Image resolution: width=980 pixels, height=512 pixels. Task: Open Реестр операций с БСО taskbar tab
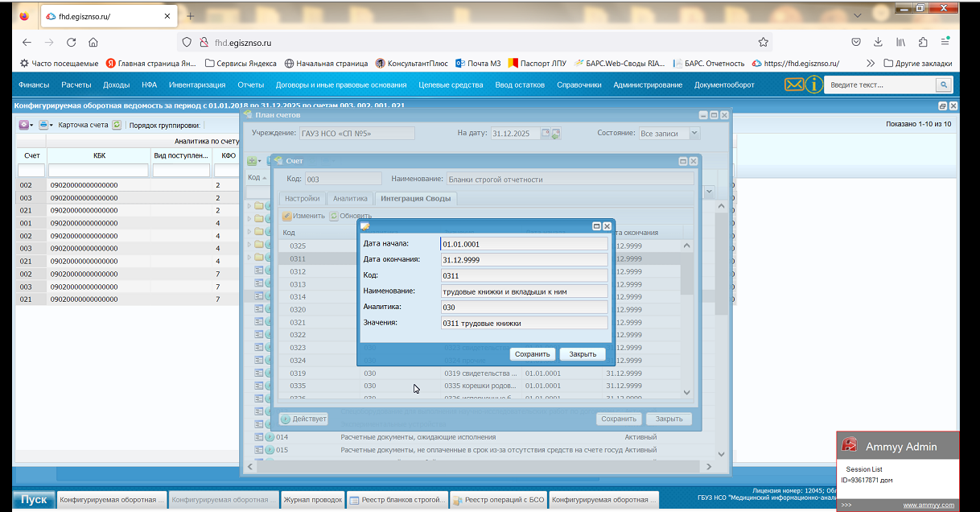point(498,500)
